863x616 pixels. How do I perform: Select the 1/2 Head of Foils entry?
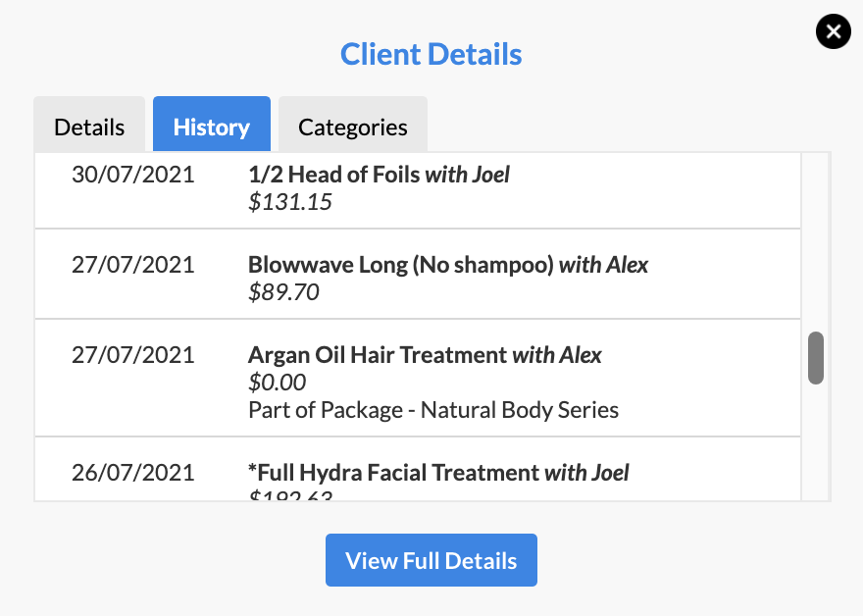(x=417, y=190)
